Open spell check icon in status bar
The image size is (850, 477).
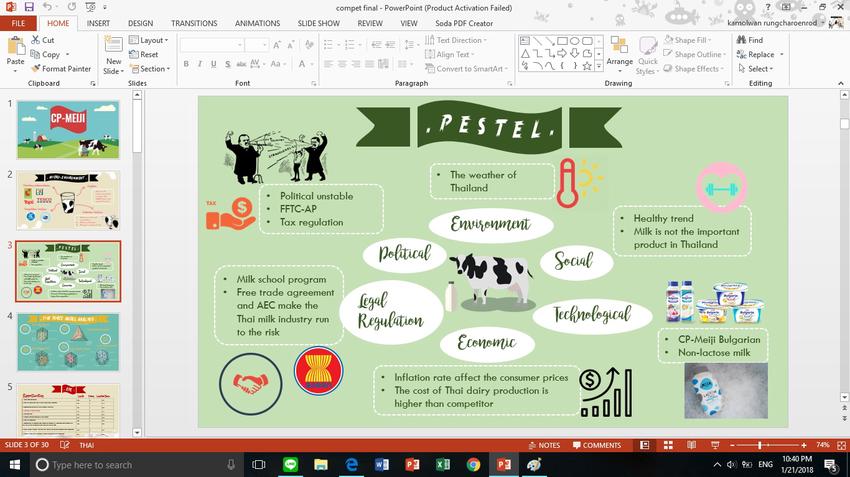coord(65,445)
